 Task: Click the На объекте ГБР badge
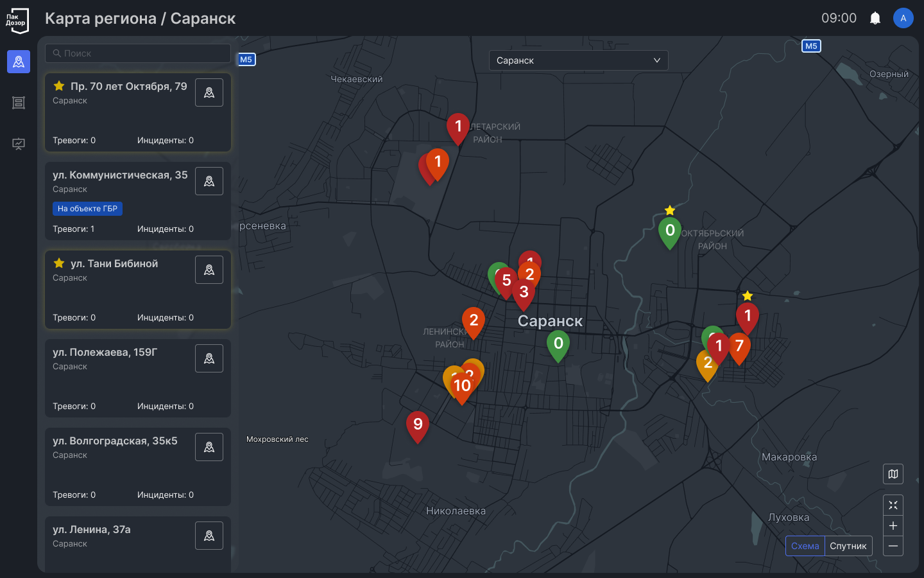(x=87, y=209)
